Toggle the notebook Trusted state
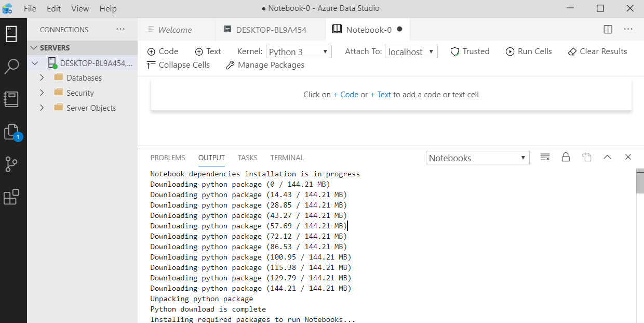Screen dimensions: 644x323 click(469, 51)
